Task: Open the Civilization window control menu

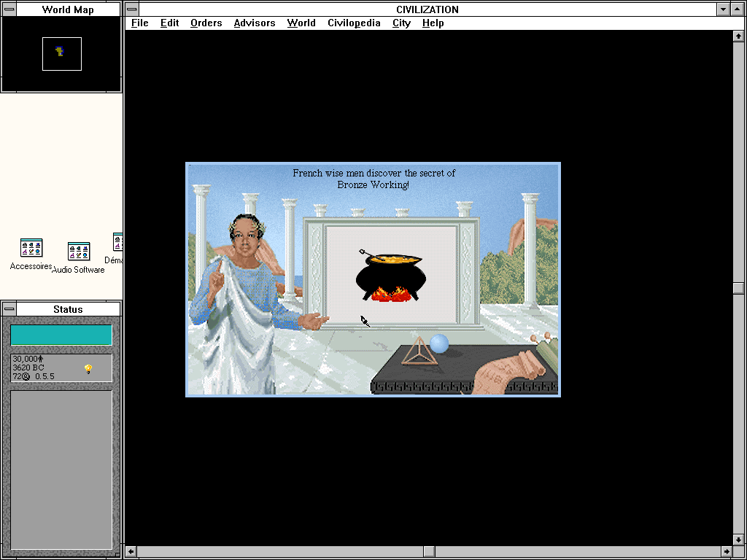Action: [x=132, y=9]
